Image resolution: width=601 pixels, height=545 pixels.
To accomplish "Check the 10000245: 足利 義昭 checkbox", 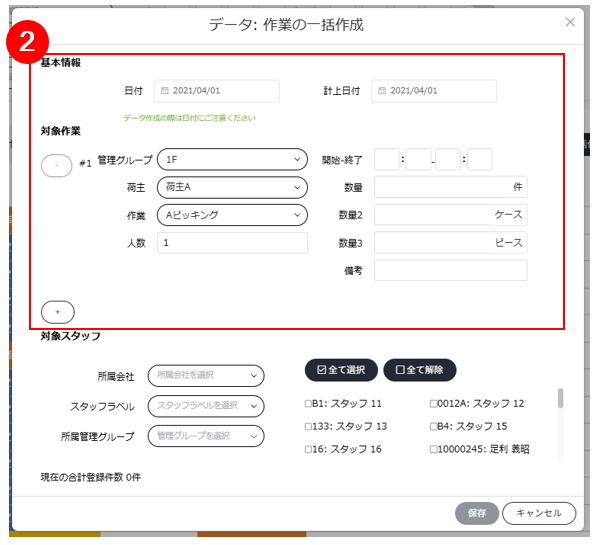I will tap(434, 449).
